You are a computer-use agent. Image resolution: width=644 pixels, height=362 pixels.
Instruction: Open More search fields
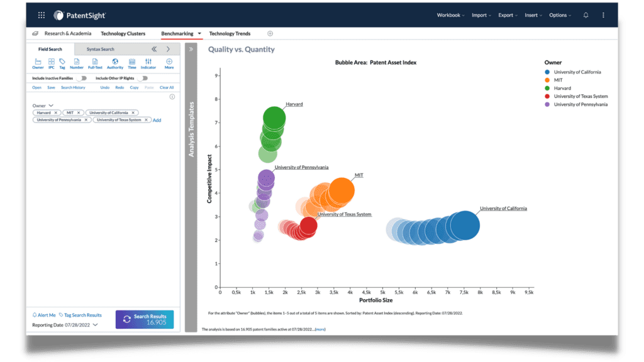(x=169, y=63)
